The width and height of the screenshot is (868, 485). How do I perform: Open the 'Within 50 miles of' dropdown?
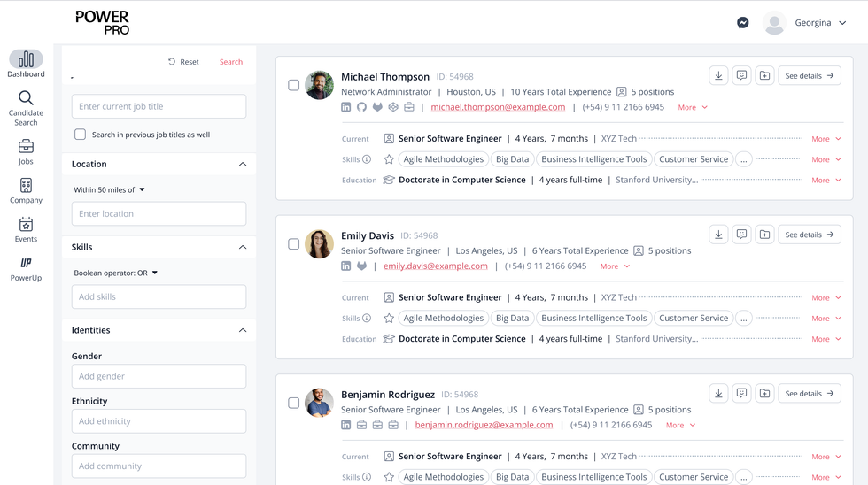(110, 189)
